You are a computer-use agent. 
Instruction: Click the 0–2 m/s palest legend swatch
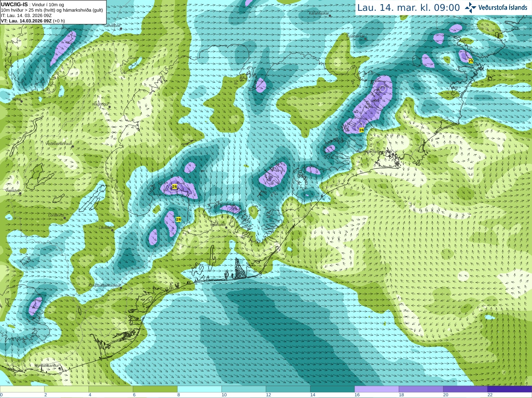[x=22, y=389]
